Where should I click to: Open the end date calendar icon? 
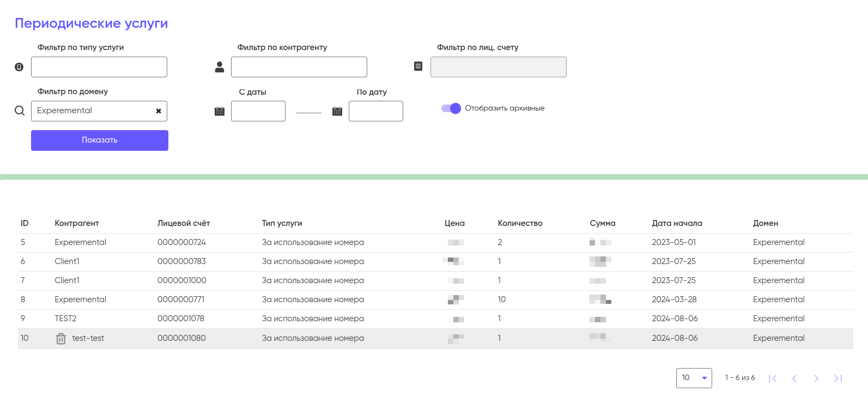[x=337, y=111]
